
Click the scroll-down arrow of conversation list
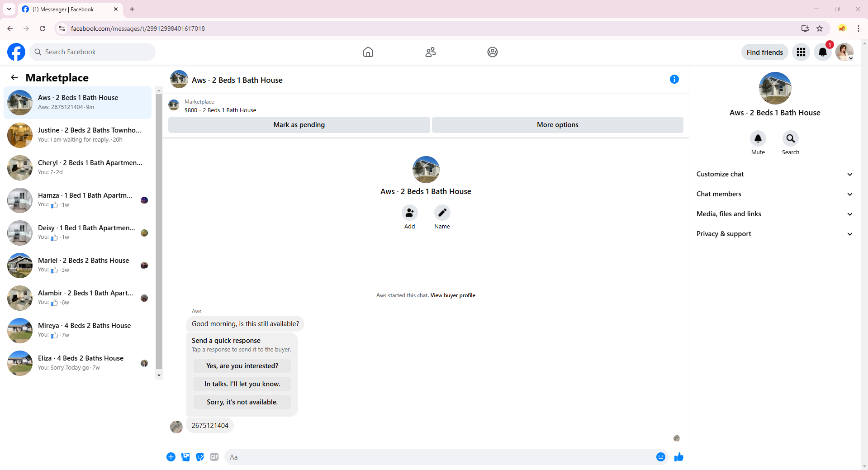tap(159, 375)
